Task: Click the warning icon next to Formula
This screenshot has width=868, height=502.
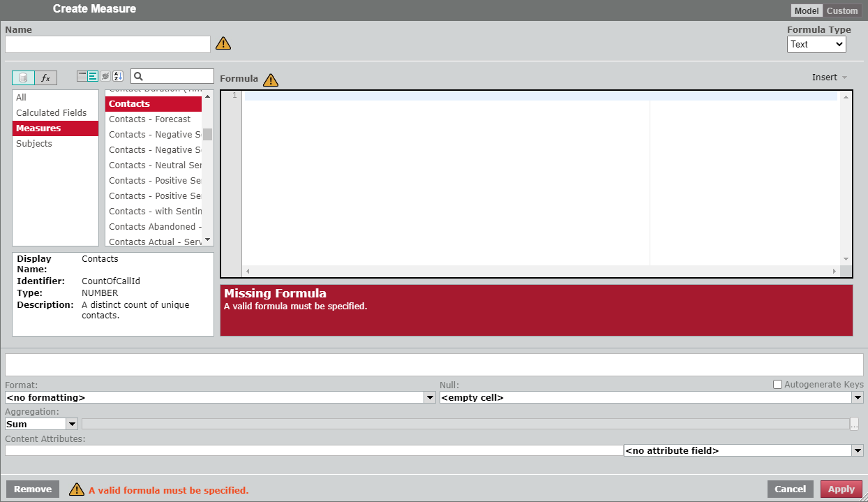Action: pyautogui.click(x=270, y=80)
